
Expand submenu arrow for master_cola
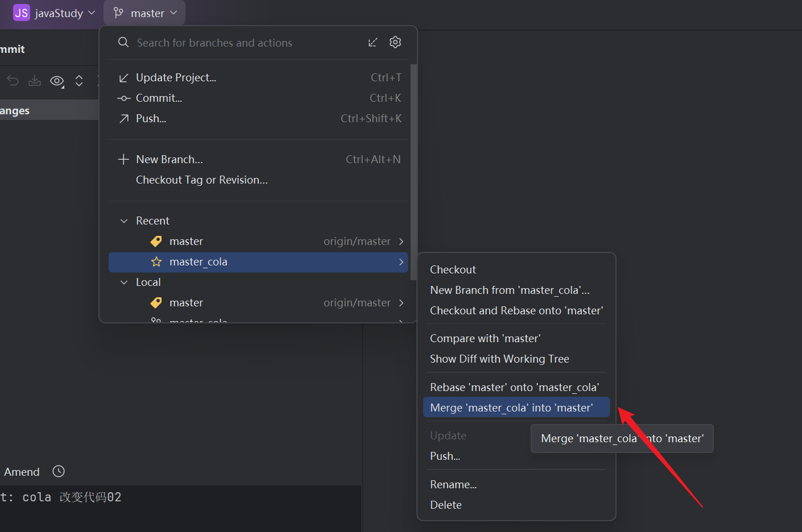[x=401, y=262]
